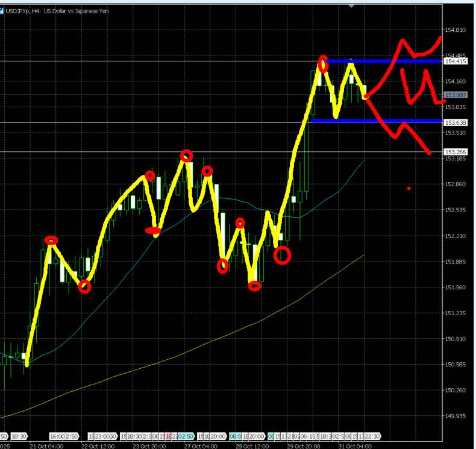Image resolution: width=476 pixels, height=449 pixels.
Task: Click the 153.266 price level label
Action: (x=456, y=152)
